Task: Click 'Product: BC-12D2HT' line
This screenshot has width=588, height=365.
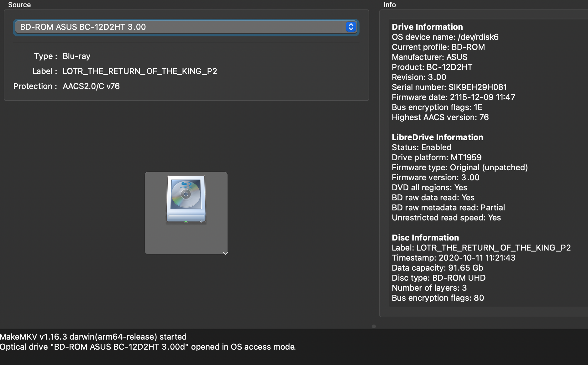Action: tap(432, 67)
